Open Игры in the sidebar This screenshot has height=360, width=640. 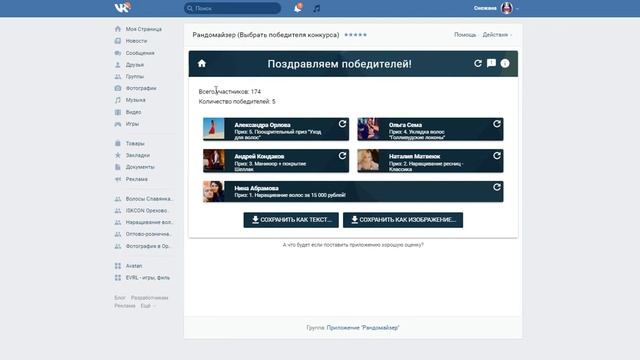coord(132,124)
